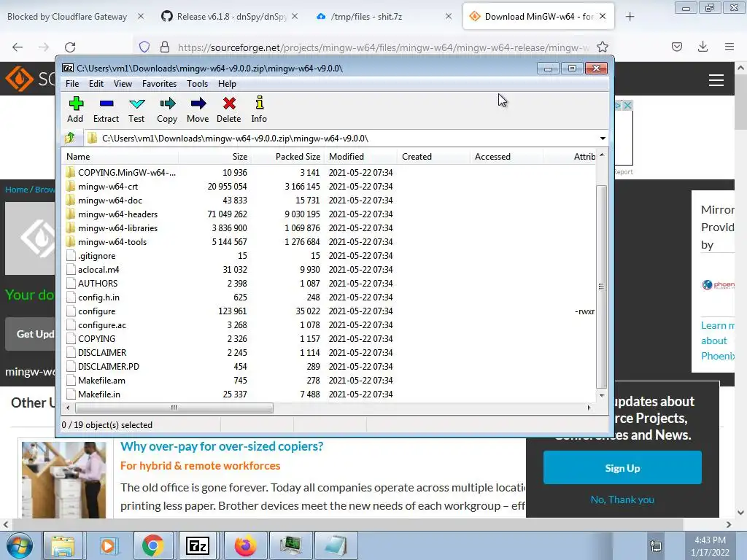The height and width of the screenshot is (560, 747).
Task: Select the COPYING.MinGW-w64 folder entry
Action: [x=127, y=172]
